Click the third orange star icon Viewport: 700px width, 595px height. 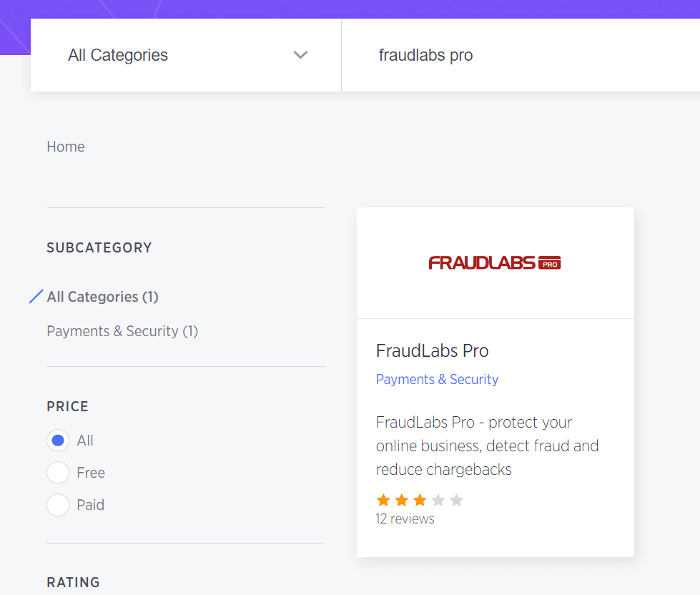pos(420,501)
